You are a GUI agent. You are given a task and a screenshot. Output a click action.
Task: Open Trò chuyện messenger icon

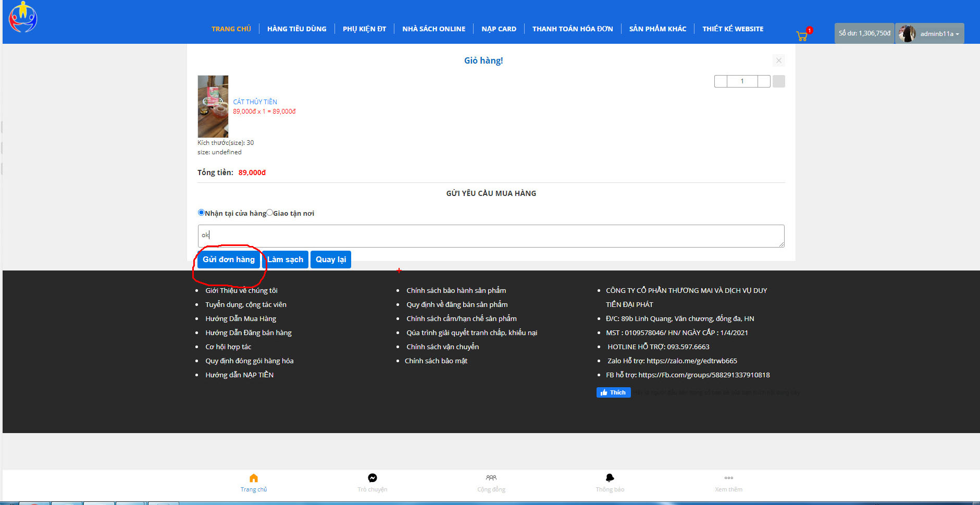click(x=373, y=478)
